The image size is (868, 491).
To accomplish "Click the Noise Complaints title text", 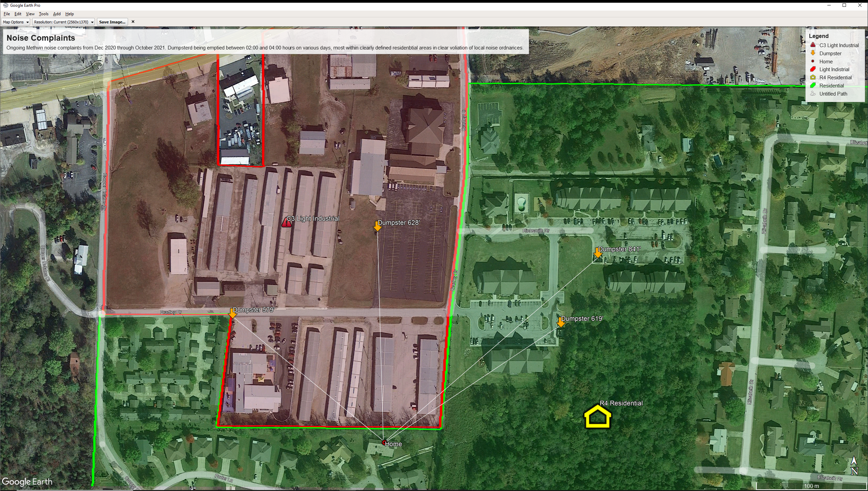I will pos(41,38).
